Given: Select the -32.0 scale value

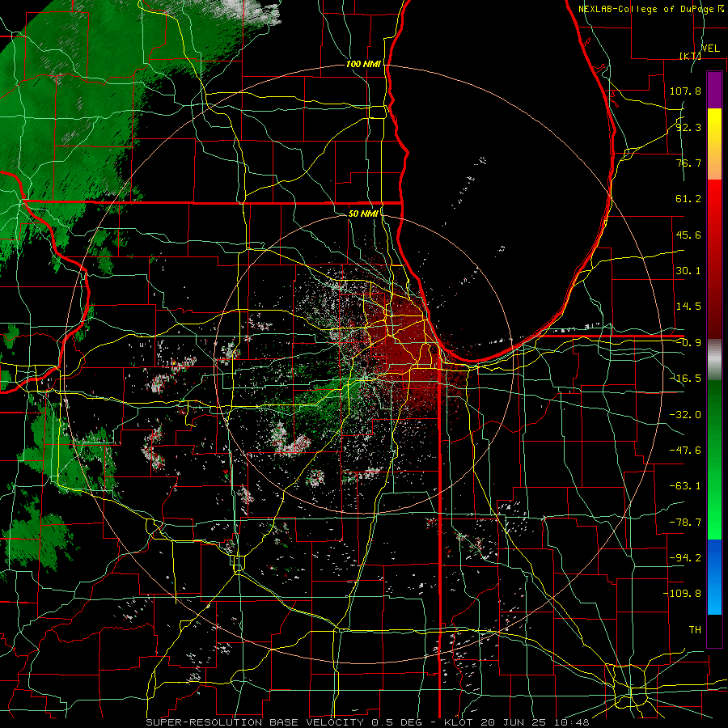Looking at the screenshot, I should coord(685,415).
